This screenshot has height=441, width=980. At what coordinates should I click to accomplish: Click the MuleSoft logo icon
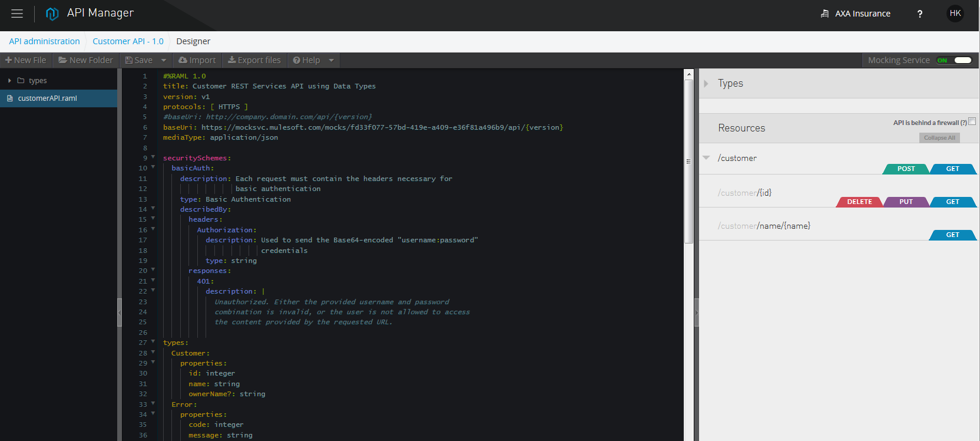point(52,14)
